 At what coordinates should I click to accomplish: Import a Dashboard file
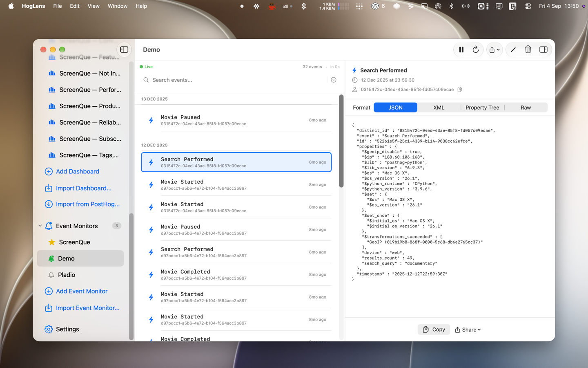pos(78,188)
